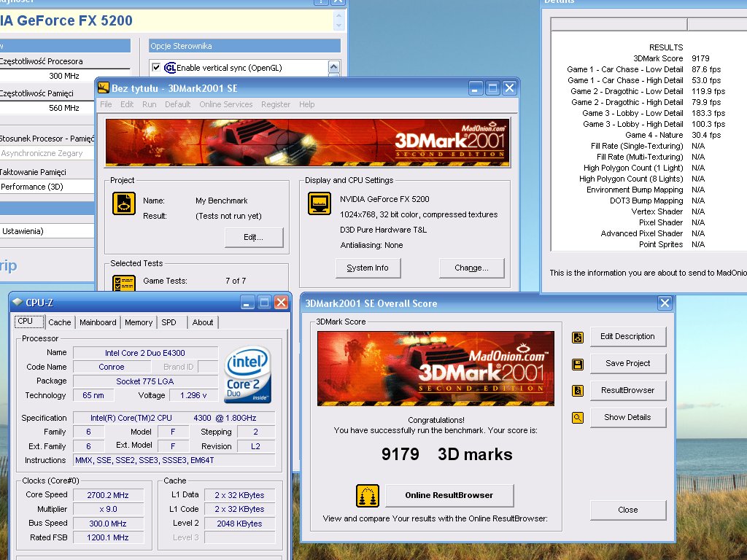
Task: Click the Project benchmark icon in 3DMark2001
Action: pos(124,203)
